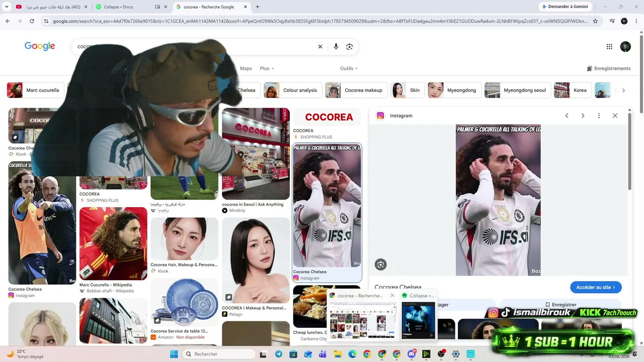Open a new browser tab

click(x=258, y=7)
